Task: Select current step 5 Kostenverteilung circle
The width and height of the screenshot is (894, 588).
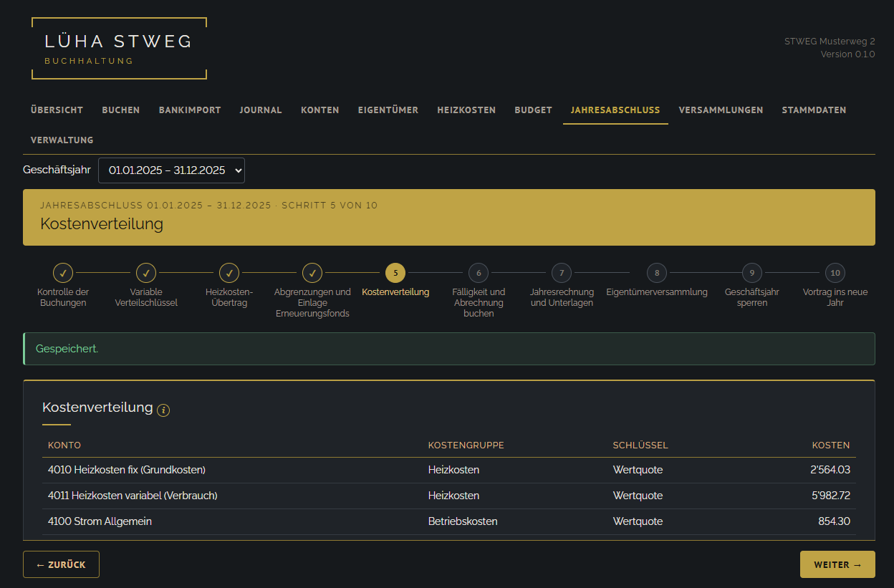Action: pos(395,273)
